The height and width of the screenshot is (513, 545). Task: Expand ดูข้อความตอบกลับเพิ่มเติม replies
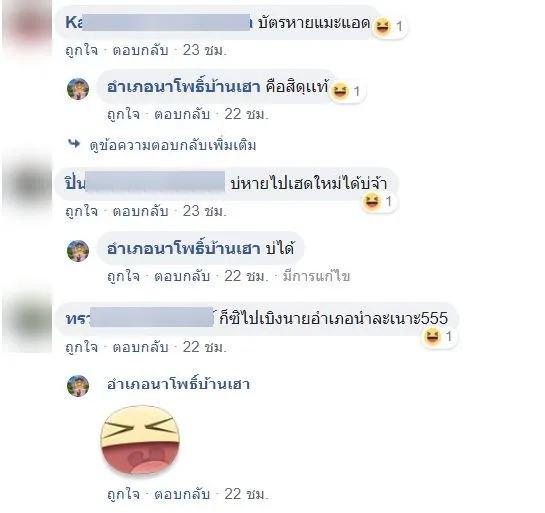(173, 145)
